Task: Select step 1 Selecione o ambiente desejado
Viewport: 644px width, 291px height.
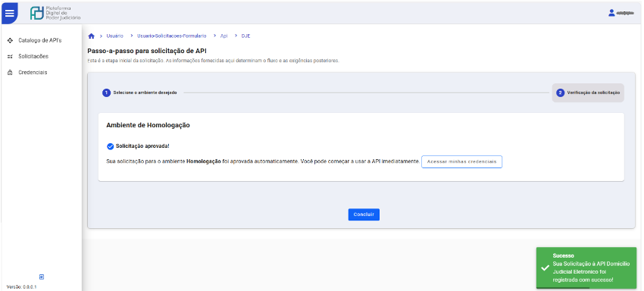Action: (139, 93)
